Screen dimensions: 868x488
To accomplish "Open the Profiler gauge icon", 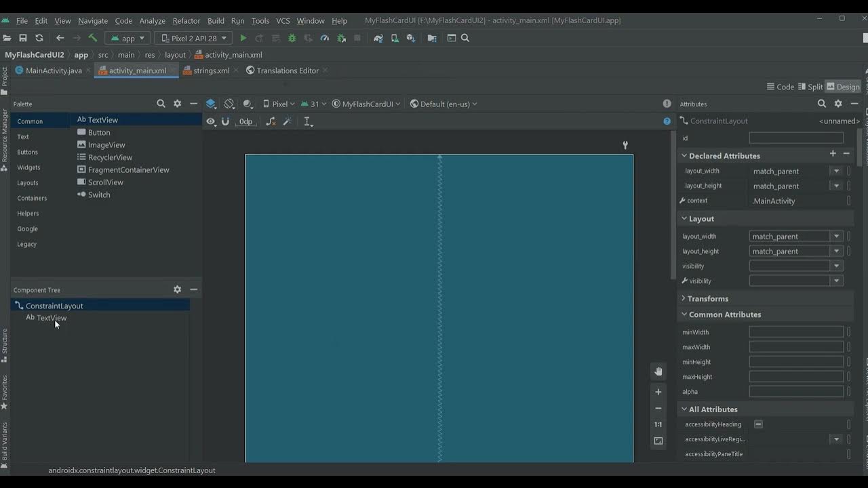I will coord(325,38).
